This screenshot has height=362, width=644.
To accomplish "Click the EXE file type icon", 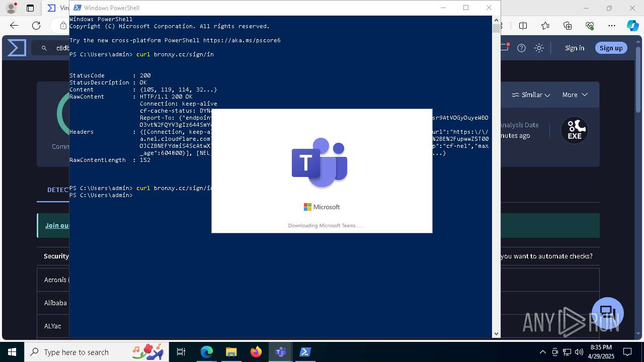I will tap(575, 130).
